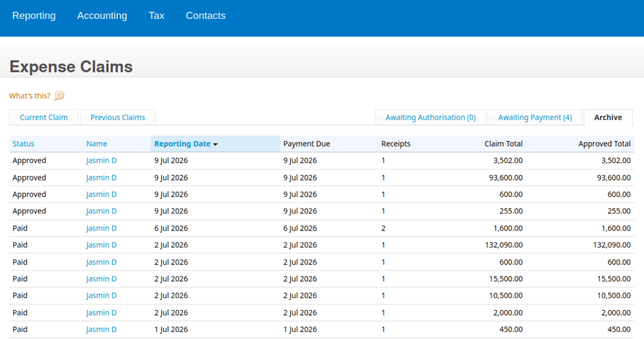
Task: Click Paid status in the 450.00 row
Action: (20, 330)
